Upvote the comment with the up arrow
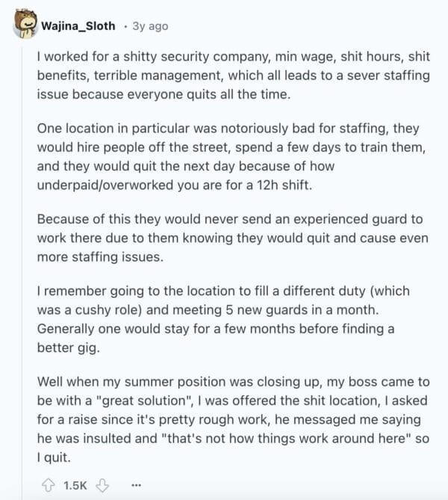Image resolution: width=448 pixels, height=500 pixels. click(x=50, y=485)
